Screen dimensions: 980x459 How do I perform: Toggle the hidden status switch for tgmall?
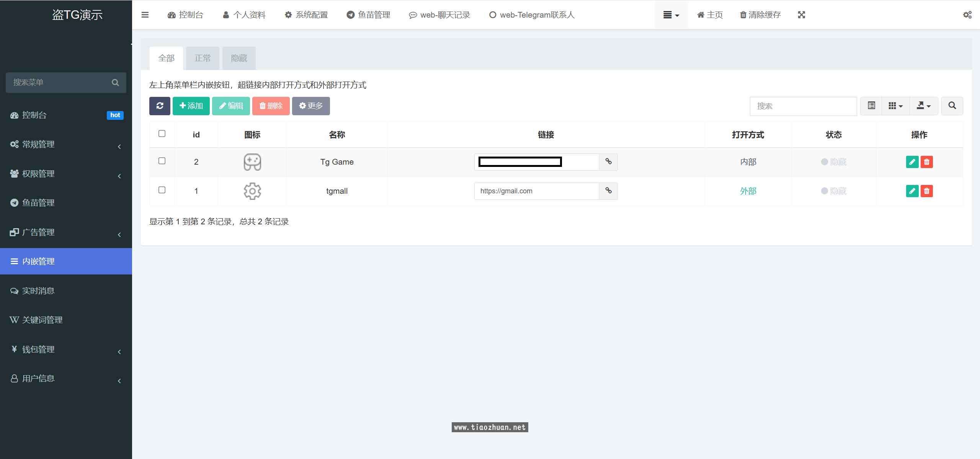pos(833,191)
